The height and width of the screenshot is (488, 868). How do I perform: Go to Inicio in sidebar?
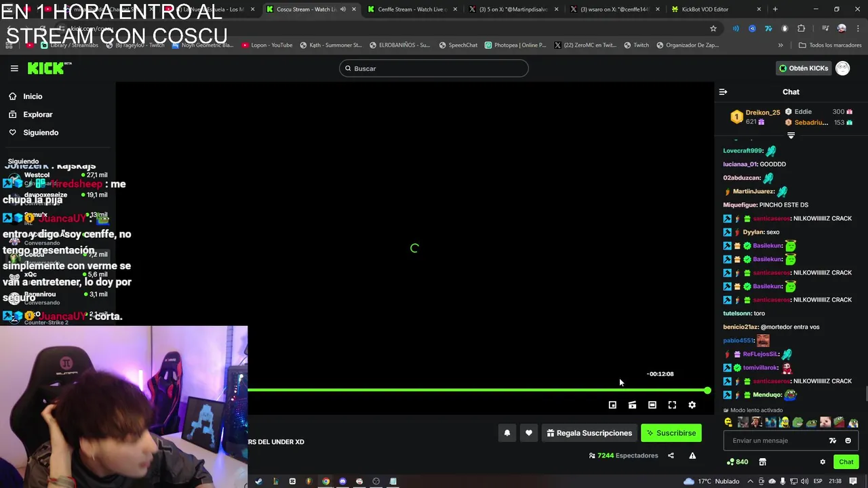(33, 96)
